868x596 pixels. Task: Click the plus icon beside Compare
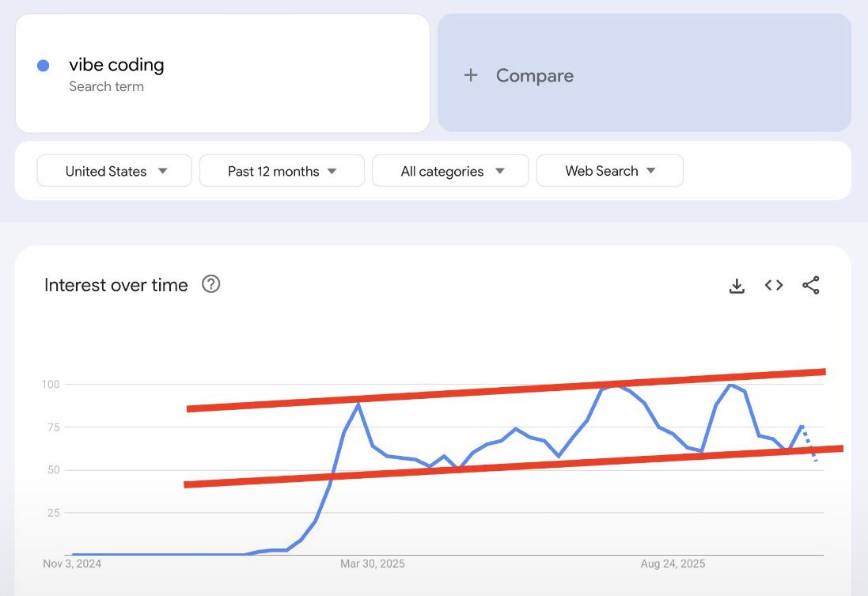471,74
